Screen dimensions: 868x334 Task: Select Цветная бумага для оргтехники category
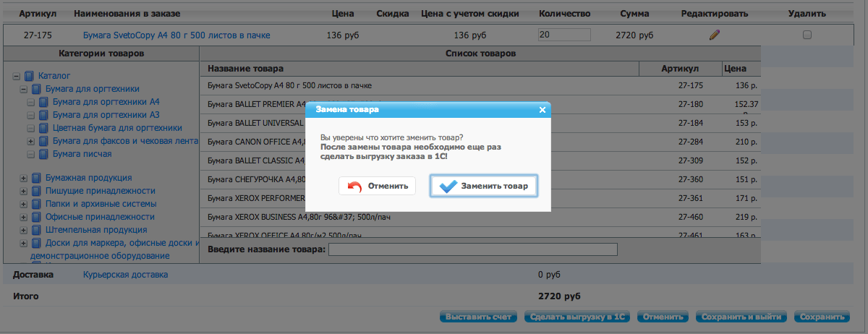(117, 128)
